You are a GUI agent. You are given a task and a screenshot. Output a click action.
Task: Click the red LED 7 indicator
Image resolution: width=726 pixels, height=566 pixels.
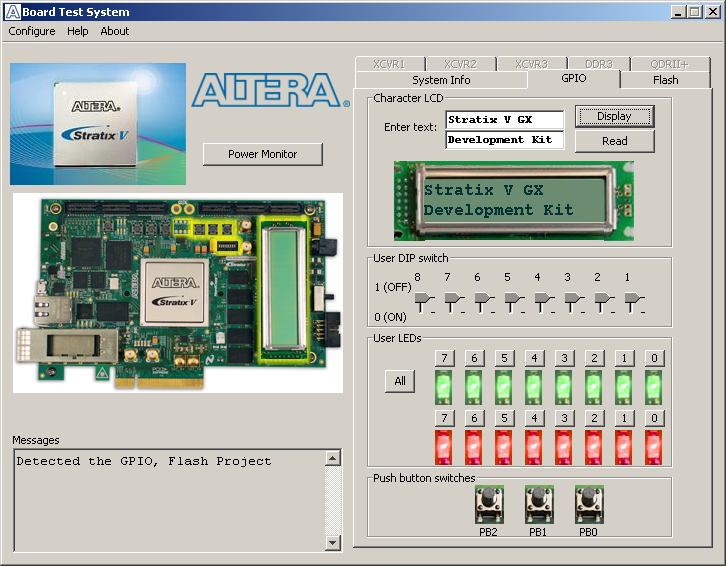pyautogui.click(x=444, y=447)
